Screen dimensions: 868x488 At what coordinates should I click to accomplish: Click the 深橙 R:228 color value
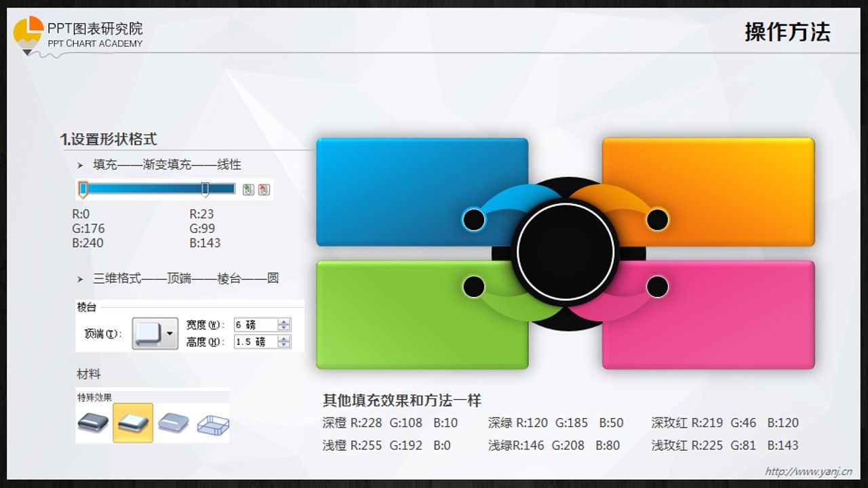[x=353, y=423]
